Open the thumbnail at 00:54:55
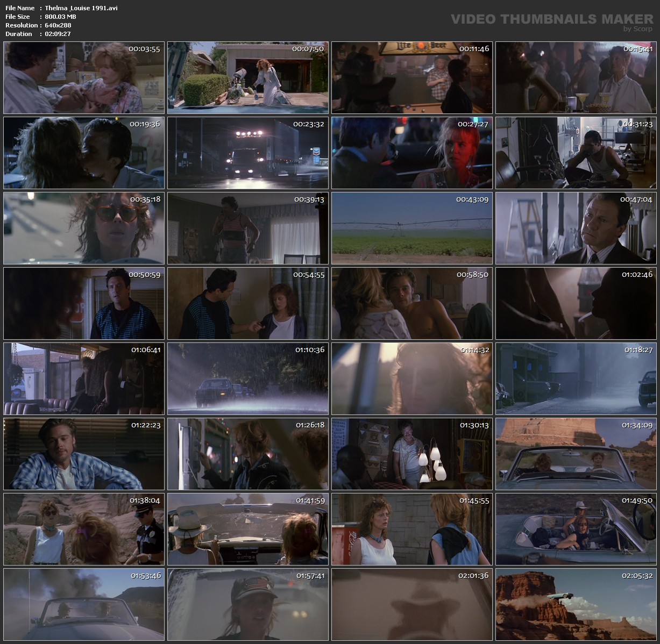Screen dimensions: 660x644 (x=248, y=303)
